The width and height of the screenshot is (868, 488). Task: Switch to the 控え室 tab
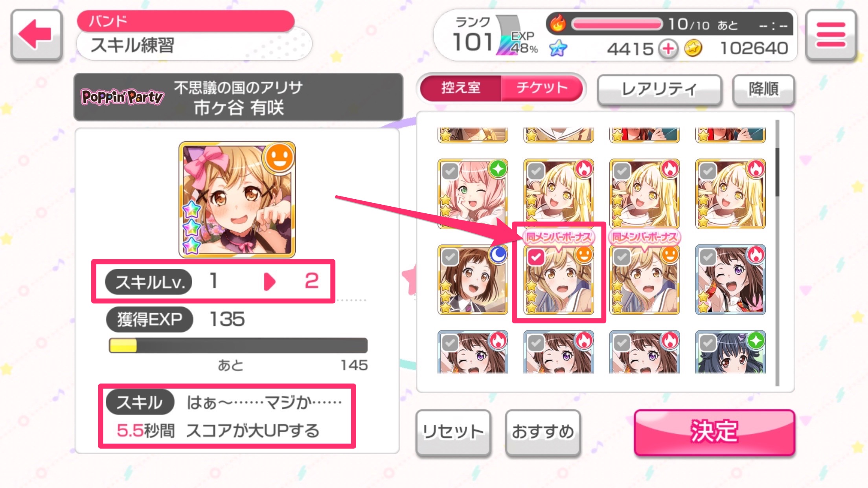pos(461,88)
